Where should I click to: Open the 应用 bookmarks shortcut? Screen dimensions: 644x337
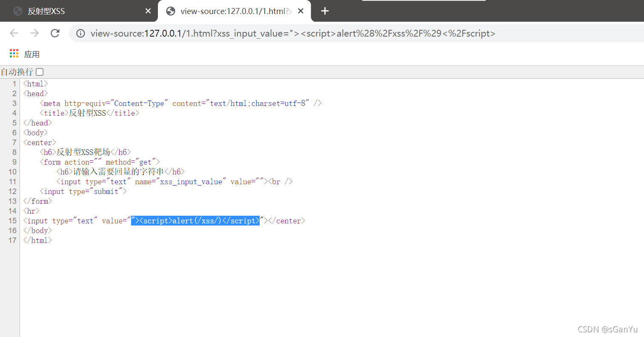click(x=32, y=54)
